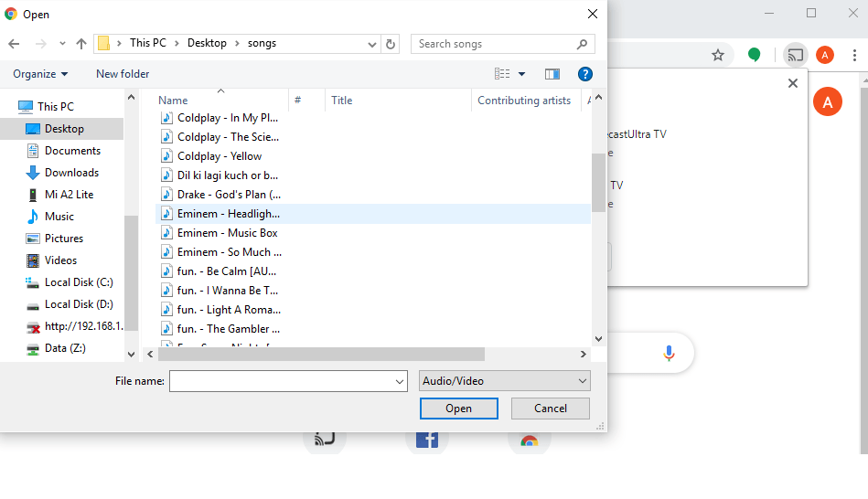Select the Coldplay - Yellow file icon

click(x=166, y=156)
